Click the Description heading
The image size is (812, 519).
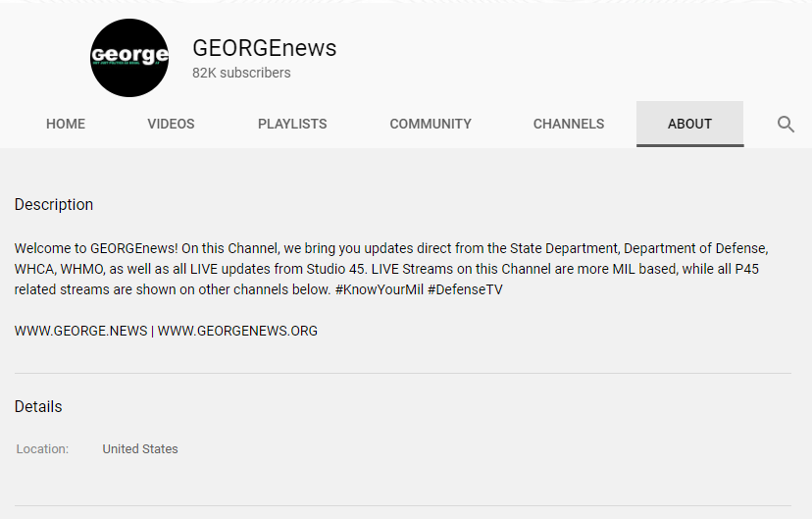(x=54, y=205)
